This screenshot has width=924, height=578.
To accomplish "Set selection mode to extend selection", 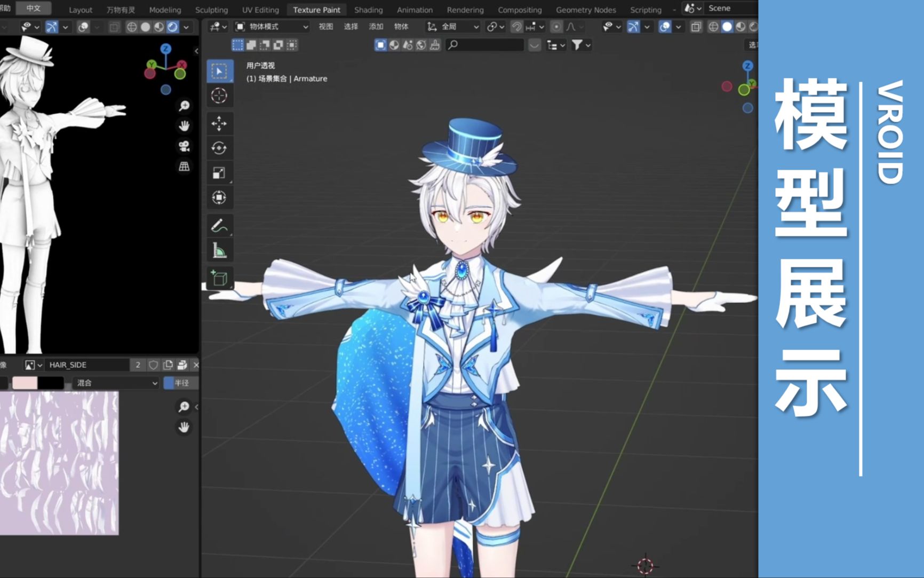I will [x=251, y=45].
